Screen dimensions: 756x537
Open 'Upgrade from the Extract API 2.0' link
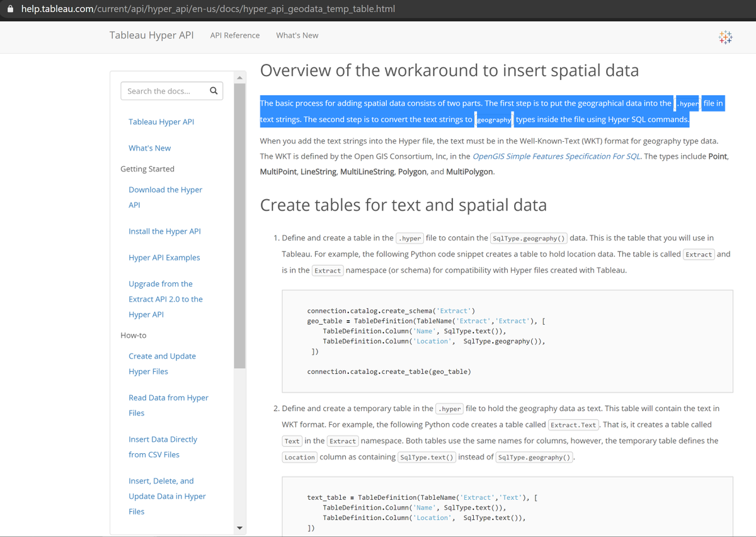tap(166, 299)
